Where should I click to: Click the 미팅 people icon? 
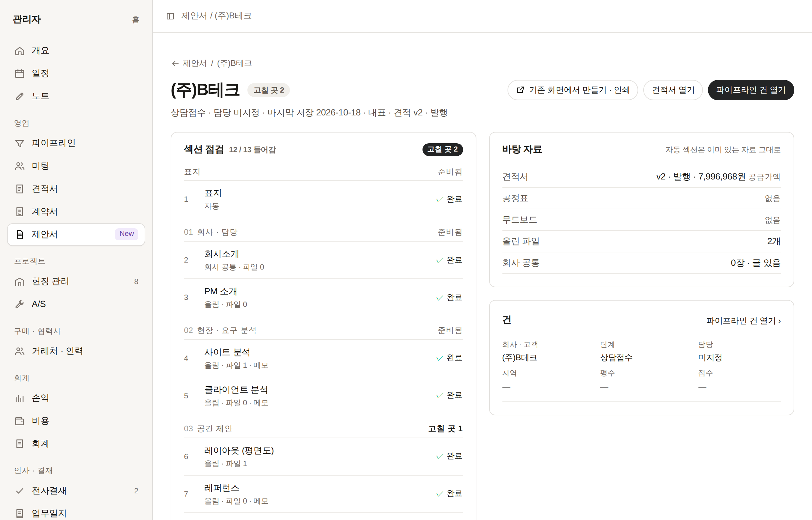pyautogui.click(x=20, y=166)
